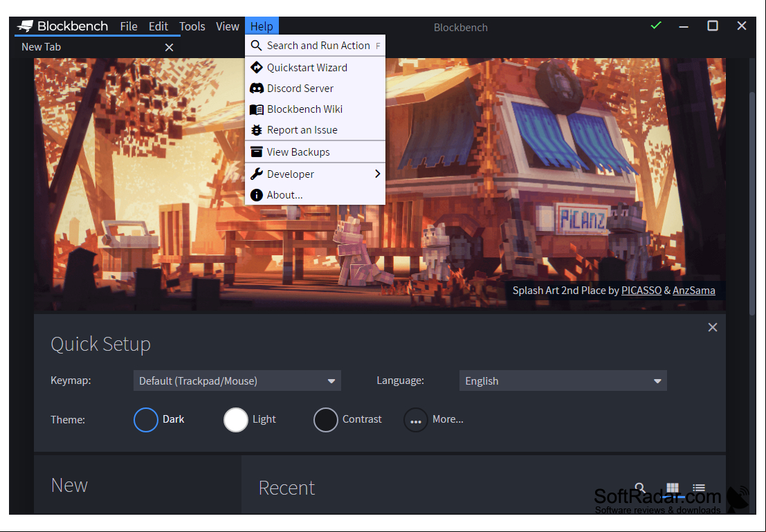Click the Discord Server logo icon

tap(257, 89)
